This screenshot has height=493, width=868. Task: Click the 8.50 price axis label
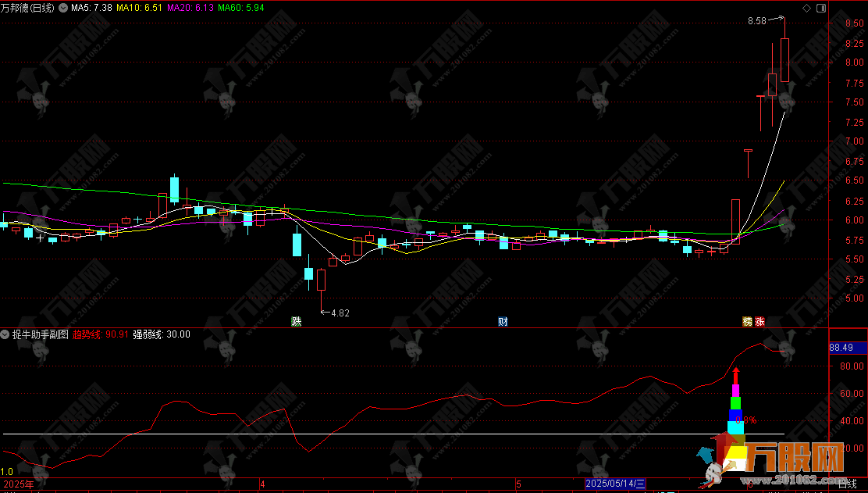tap(854, 23)
